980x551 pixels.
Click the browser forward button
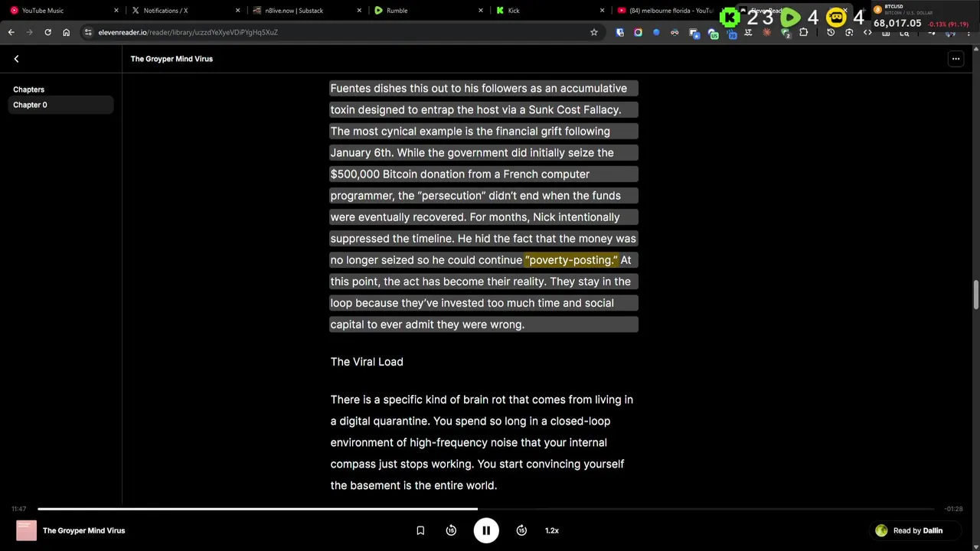tap(29, 32)
